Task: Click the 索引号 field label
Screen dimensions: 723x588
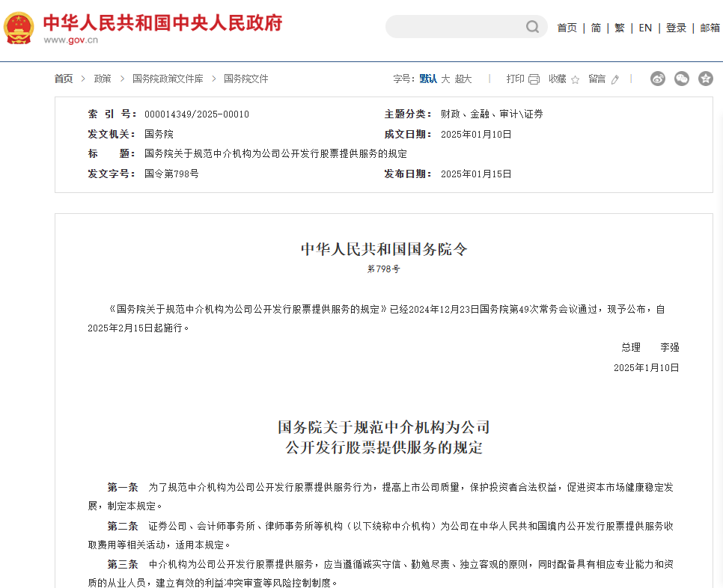Action: pyautogui.click(x=112, y=114)
